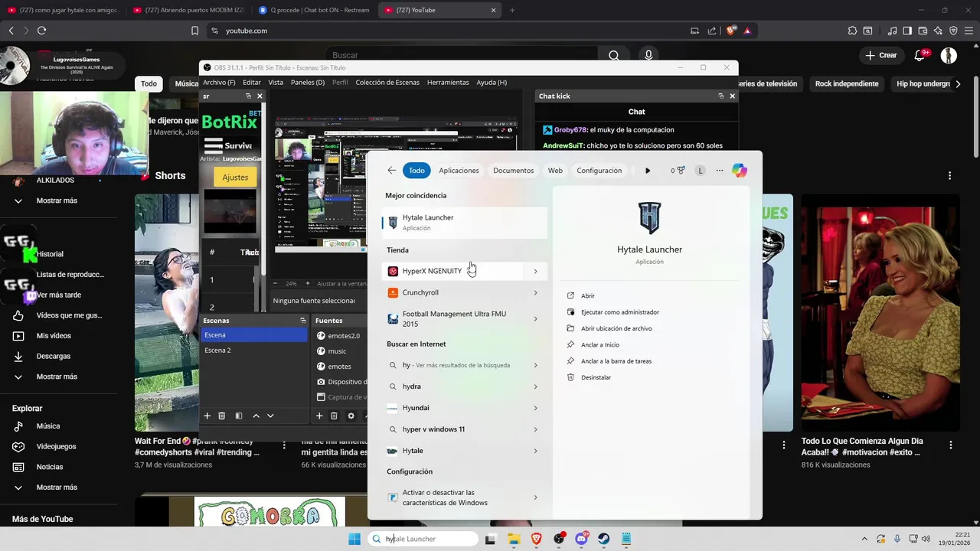This screenshot has width=980, height=551.
Task: Open Copilot icon in search panel
Action: coord(740,171)
